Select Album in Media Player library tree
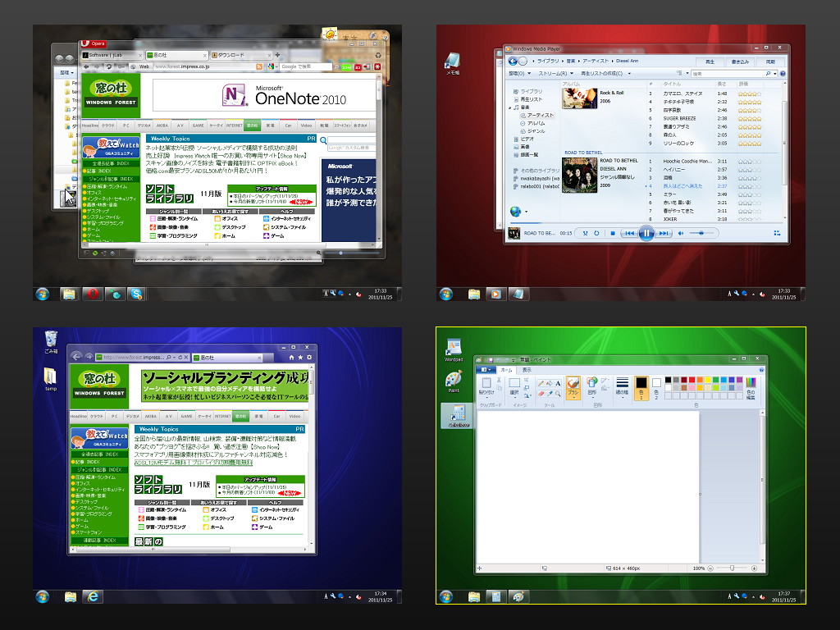This screenshot has height=630, width=840. pyautogui.click(x=532, y=123)
